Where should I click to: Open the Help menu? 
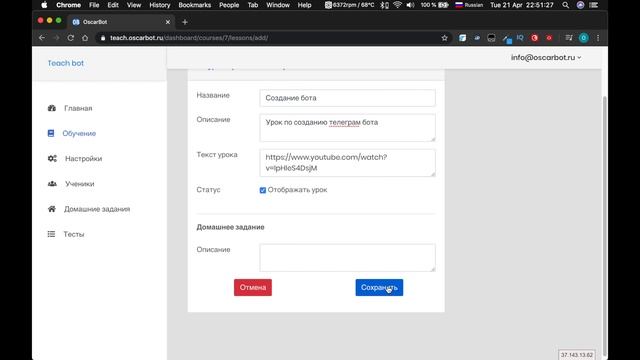[x=304, y=5]
